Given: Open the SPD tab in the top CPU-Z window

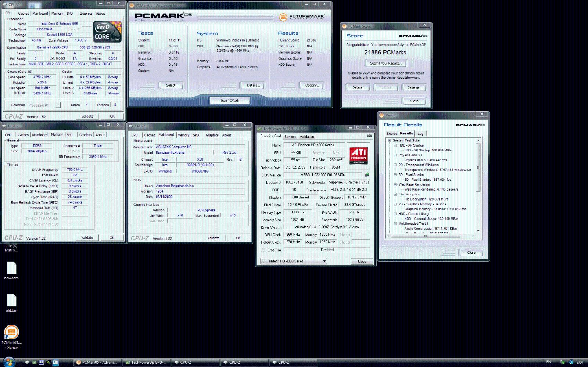Looking at the screenshot, I should tap(70, 14).
